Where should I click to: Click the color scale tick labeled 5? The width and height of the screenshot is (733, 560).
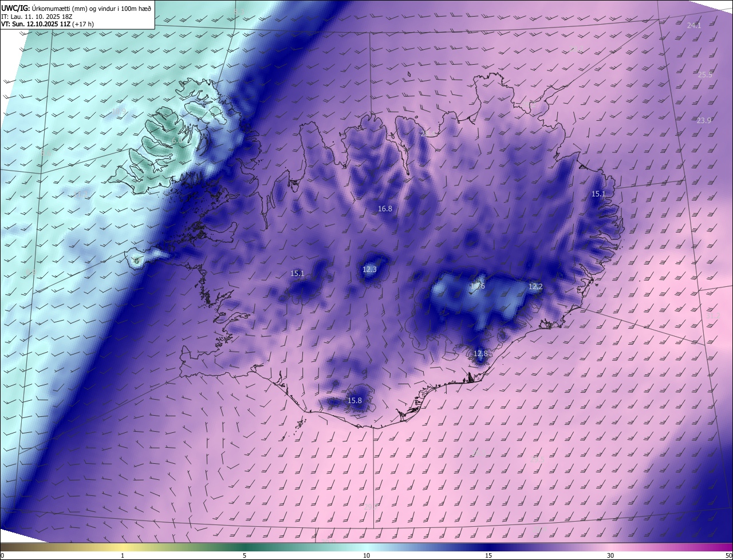point(245,555)
